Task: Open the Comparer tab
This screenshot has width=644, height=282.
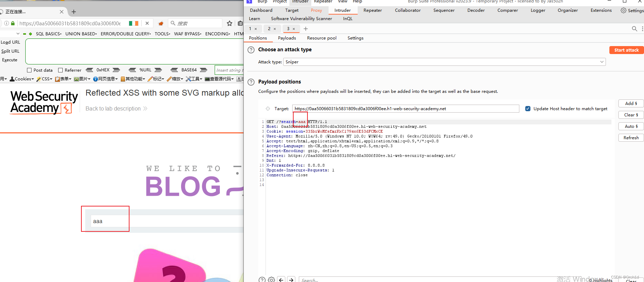Action: point(508,10)
